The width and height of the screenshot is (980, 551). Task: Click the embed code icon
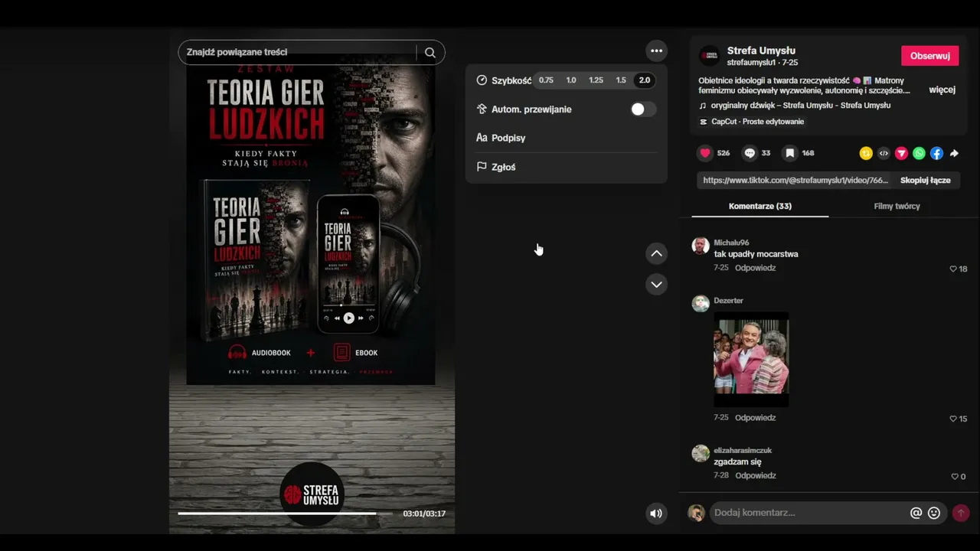click(x=884, y=153)
